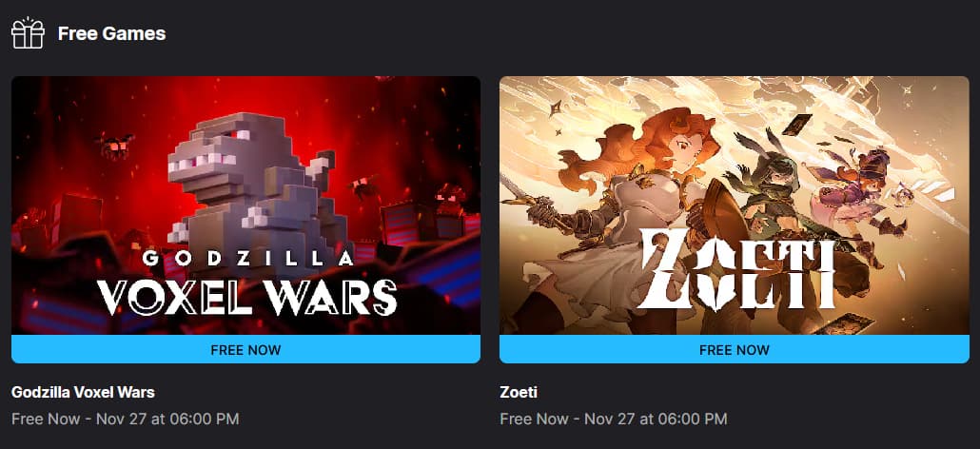Click the gift box icon beside Free Games

pyautogui.click(x=28, y=33)
